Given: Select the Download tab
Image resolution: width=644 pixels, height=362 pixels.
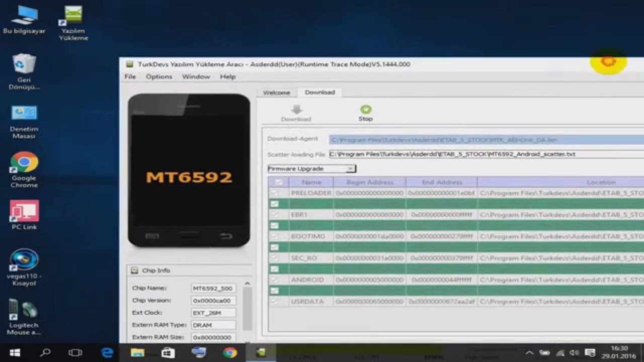Looking at the screenshot, I should (x=320, y=92).
